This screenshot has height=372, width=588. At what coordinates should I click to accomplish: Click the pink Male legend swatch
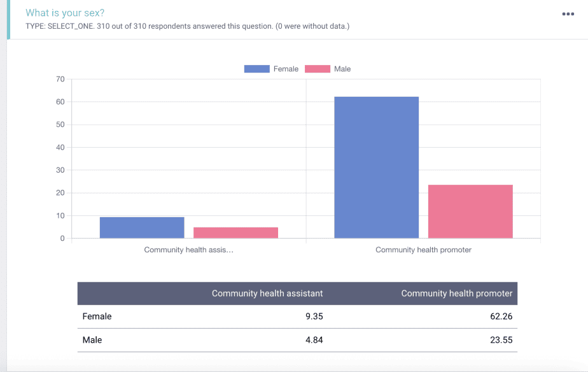point(317,69)
